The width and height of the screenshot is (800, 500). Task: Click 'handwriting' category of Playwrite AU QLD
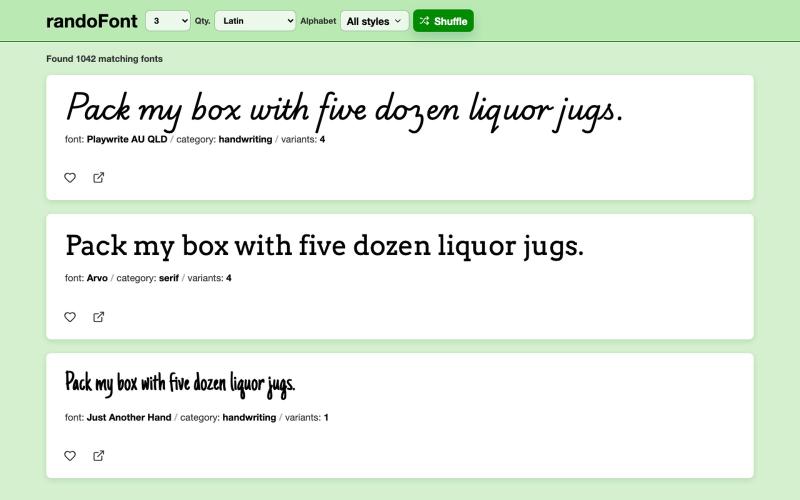pyautogui.click(x=245, y=139)
